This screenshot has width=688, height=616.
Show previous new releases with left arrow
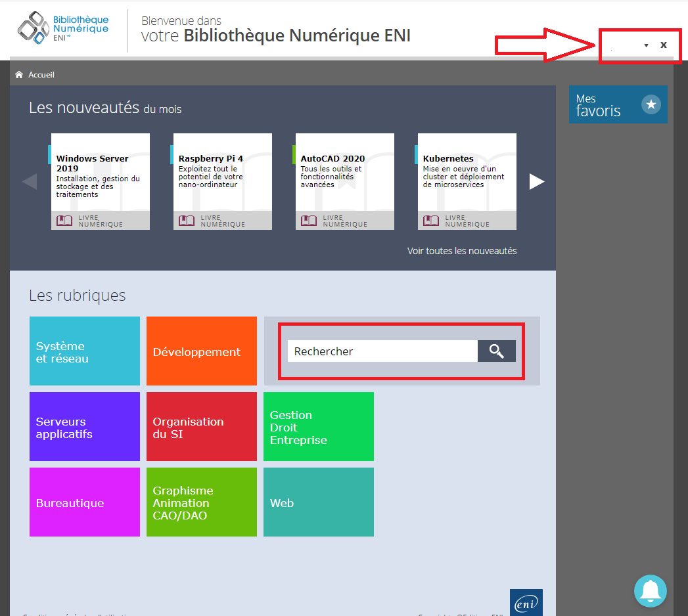point(30,181)
